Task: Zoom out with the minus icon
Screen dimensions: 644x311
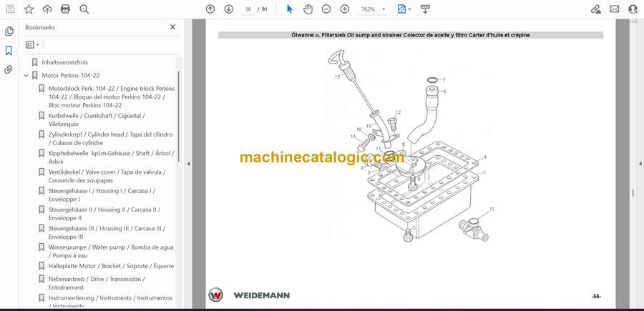Action: point(326,9)
